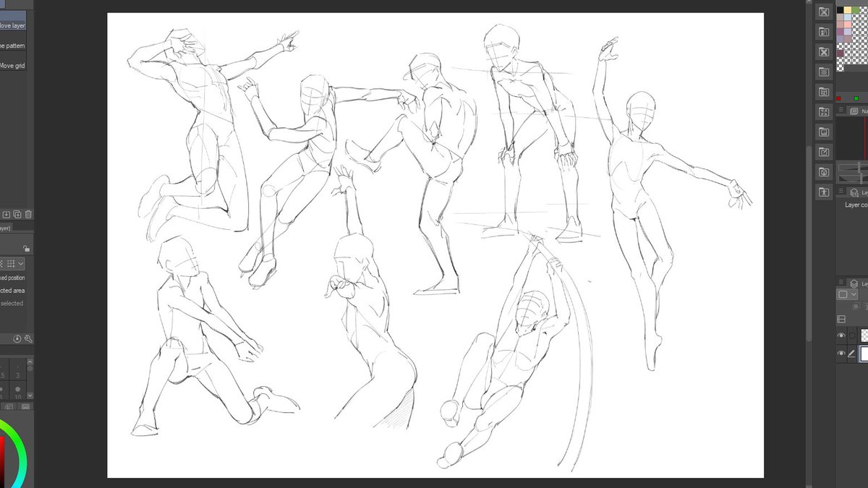
Task: Adjust the navigator rotation slider
Action: [x=854, y=178]
